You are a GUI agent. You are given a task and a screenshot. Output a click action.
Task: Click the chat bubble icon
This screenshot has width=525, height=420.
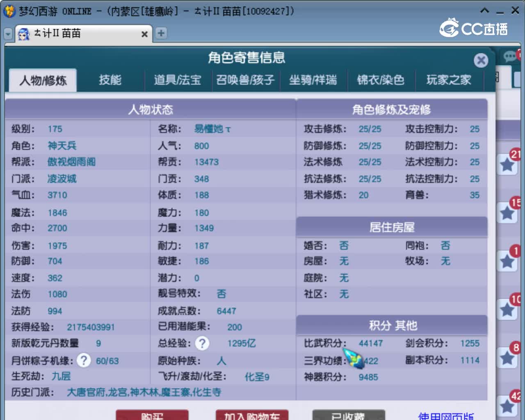coord(511,57)
